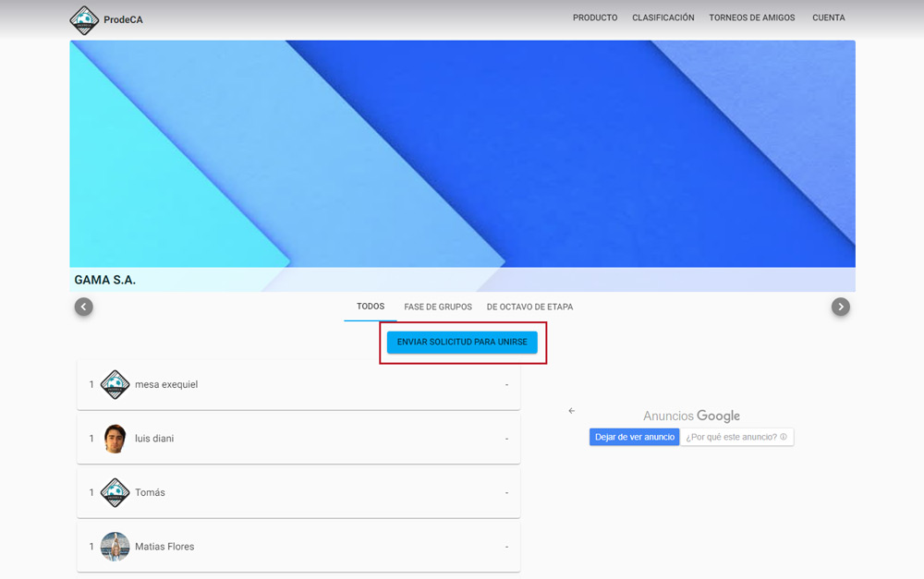Click the left carousel arrow
This screenshot has height=579, width=924.
(x=84, y=307)
